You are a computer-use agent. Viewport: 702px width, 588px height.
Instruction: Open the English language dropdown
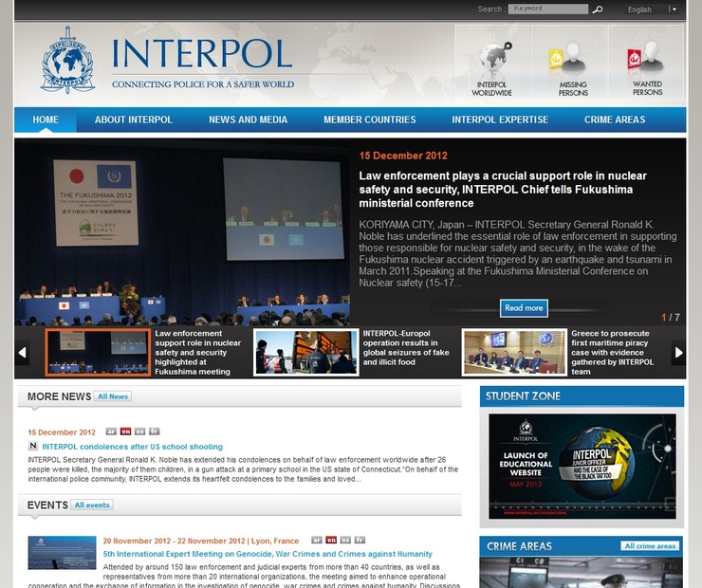click(x=653, y=9)
